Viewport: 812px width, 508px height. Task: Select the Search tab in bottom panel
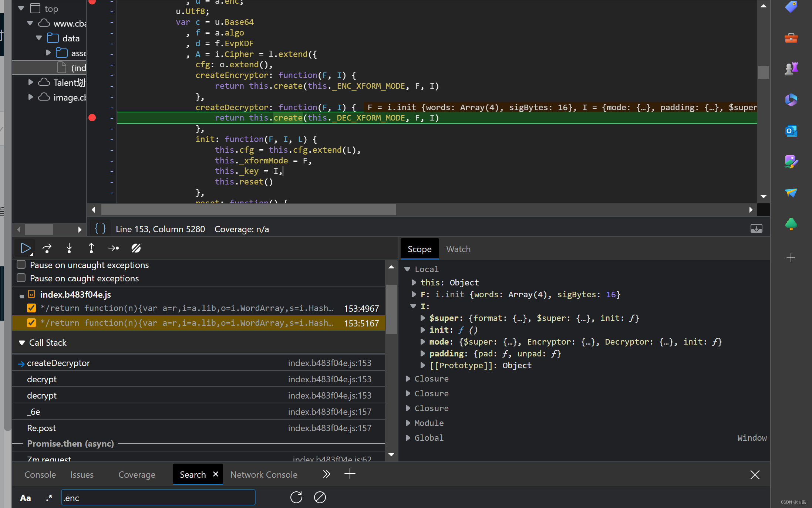coord(193,474)
